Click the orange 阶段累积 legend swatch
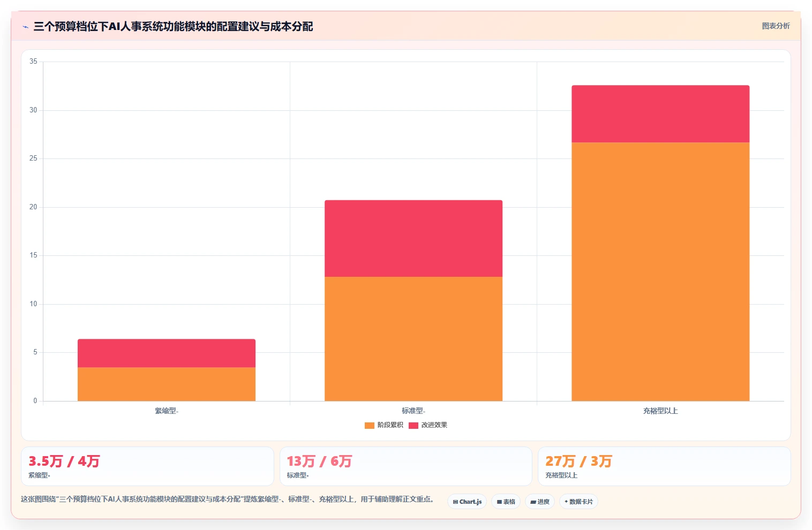The image size is (812, 530). point(370,426)
